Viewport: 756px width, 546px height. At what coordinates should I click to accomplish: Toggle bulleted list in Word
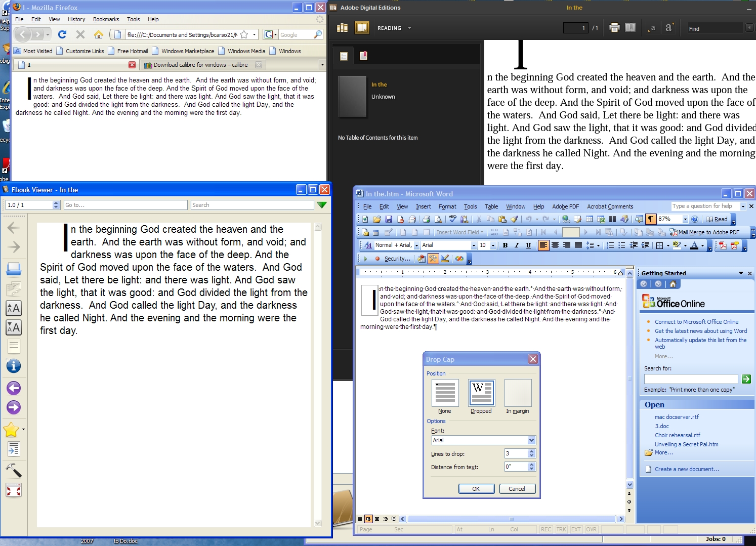click(x=622, y=245)
